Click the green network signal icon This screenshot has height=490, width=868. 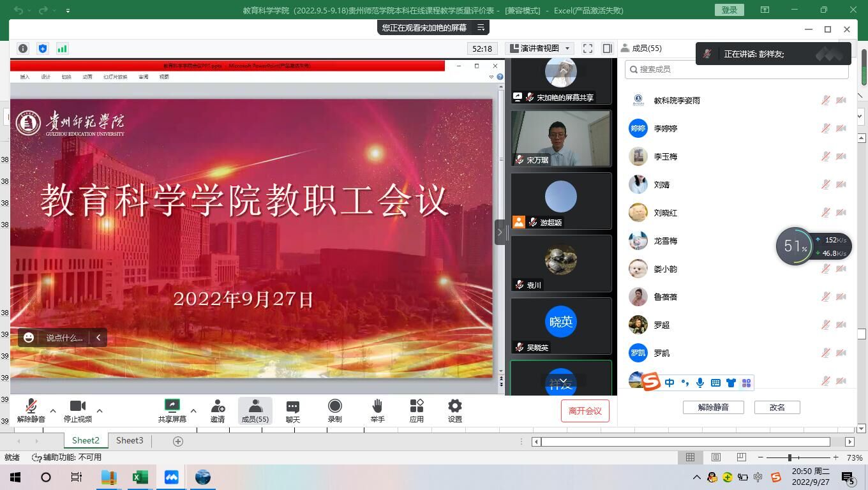coord(62,48)
